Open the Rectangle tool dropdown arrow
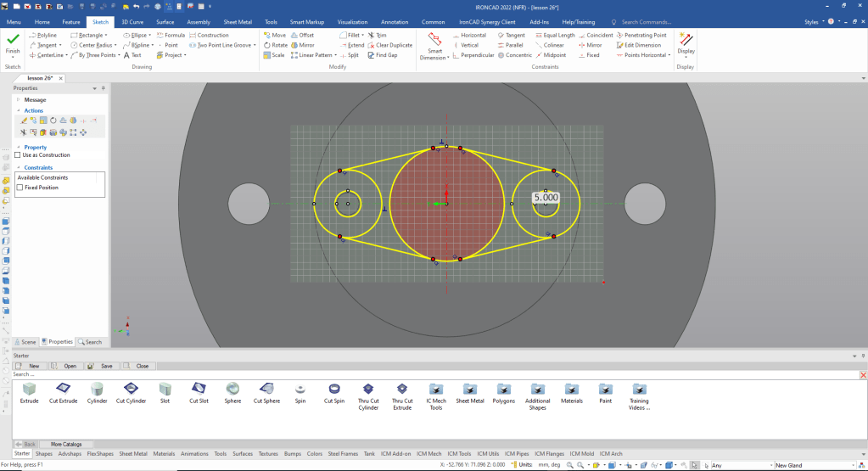868x471 pixels. click(x=106, y=36)
